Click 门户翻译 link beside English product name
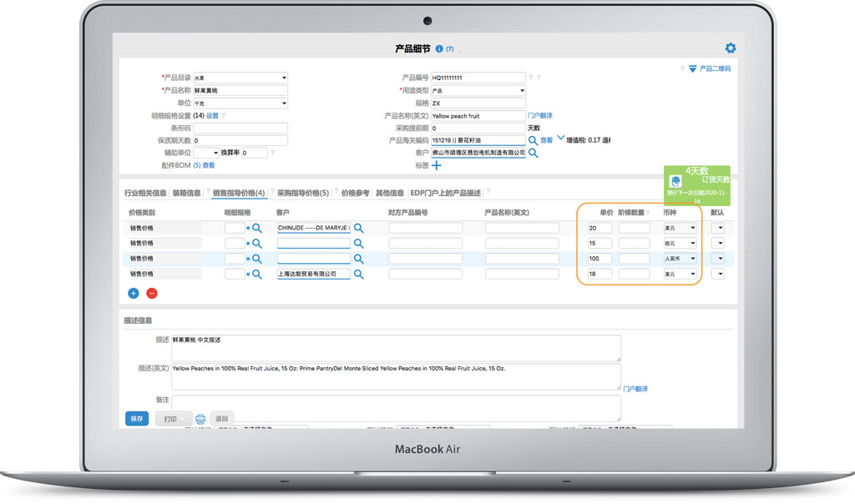The height and width of the screenshot is (504, 855). [540, 115]
